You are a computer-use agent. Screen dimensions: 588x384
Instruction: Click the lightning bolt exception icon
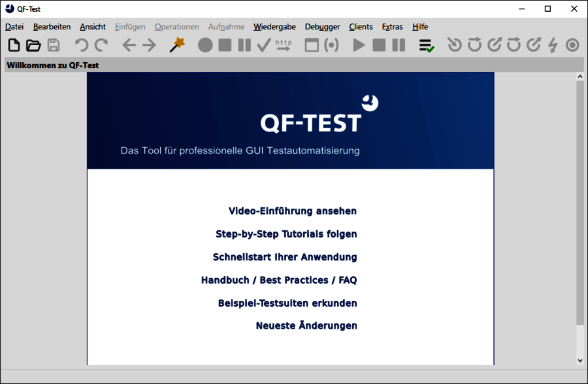(x=553, y=45)
